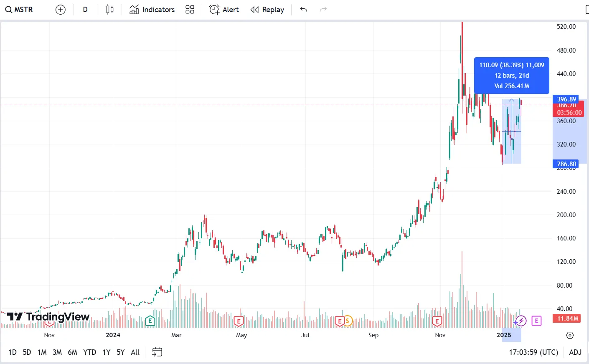Show All available data range
589x364 pixels.
tap(135, 352)
